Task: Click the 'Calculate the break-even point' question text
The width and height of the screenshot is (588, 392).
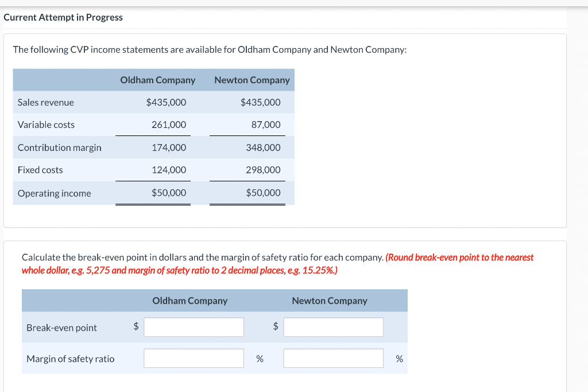Action: [x=203, y=258]
